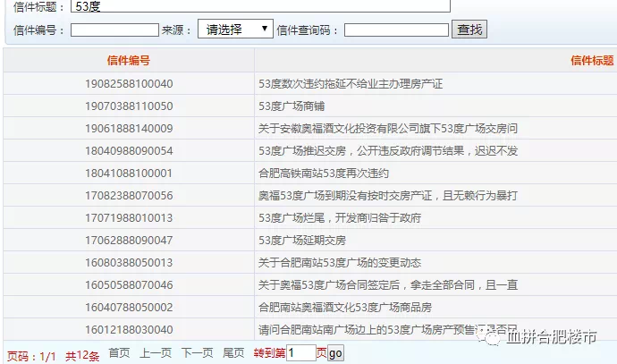
Task: Click the 信件查询码 input field
Action: coord(396,30)
